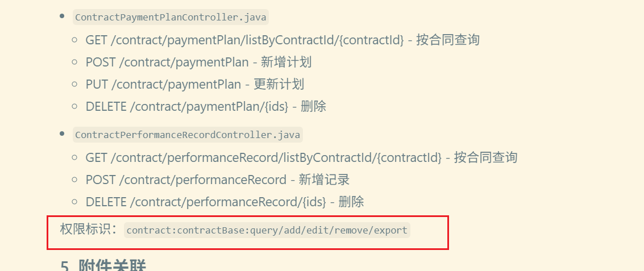Click the 附件关联 section heading
The image size is (644, 271).
113,266
